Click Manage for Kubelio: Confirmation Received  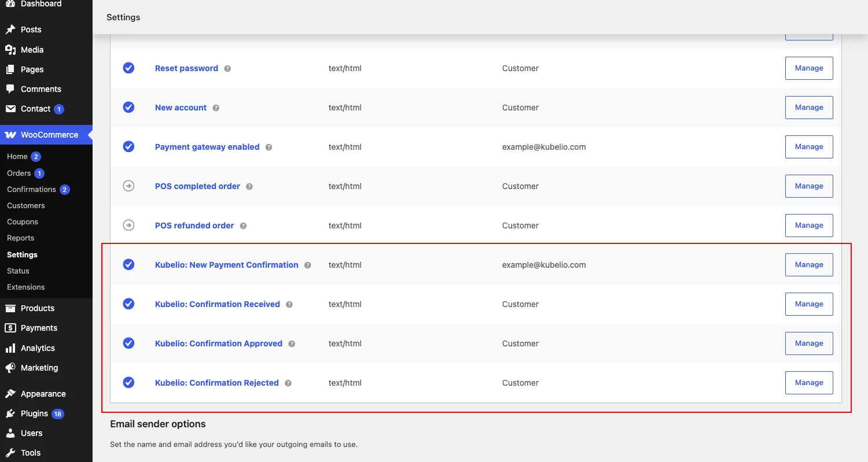[809, 304]
